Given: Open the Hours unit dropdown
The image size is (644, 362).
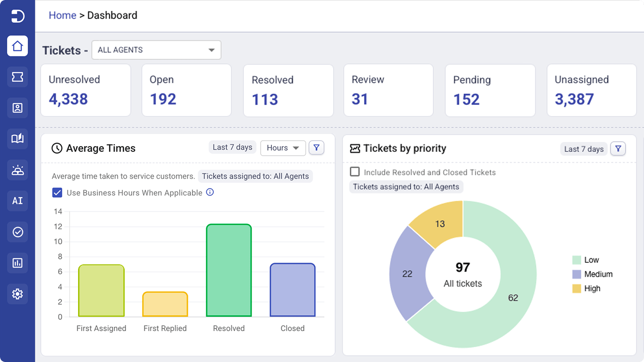Looking at the screenshot, I should [x=283, y=148].
